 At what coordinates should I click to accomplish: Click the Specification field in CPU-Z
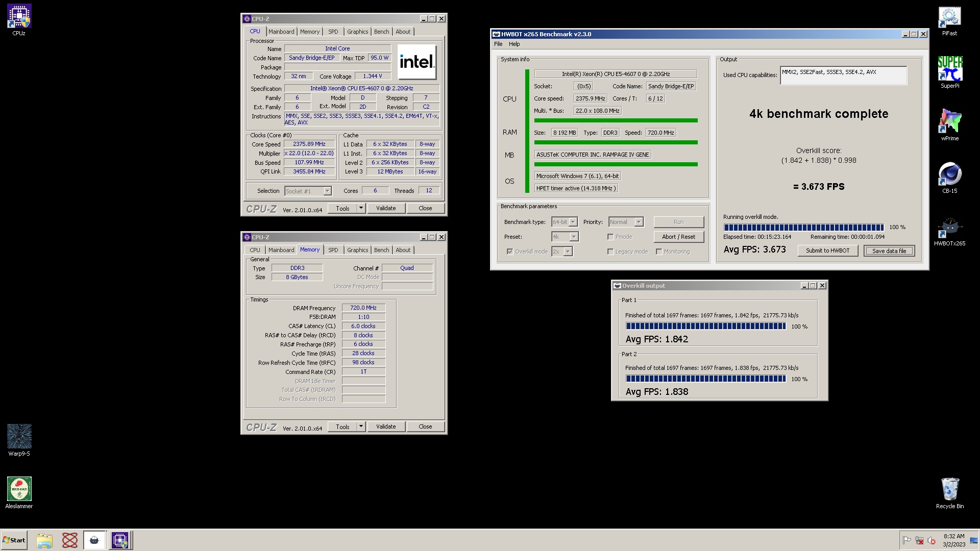tap(361, 89)
